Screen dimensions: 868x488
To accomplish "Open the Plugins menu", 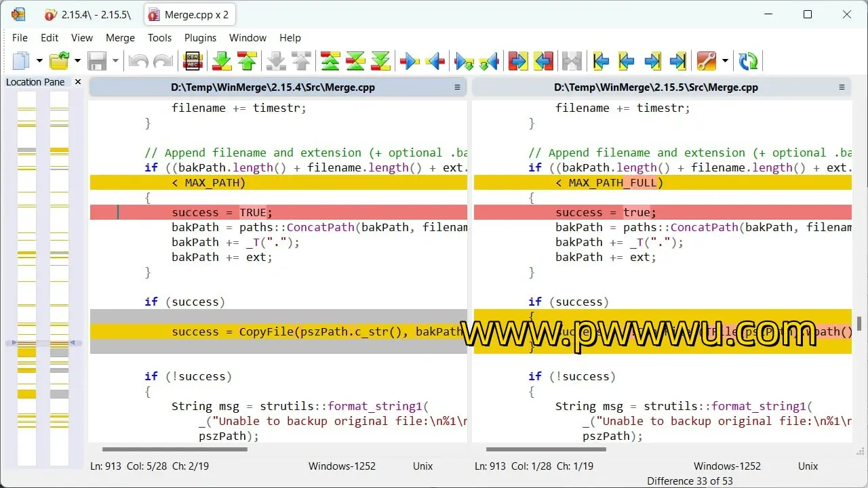I will (x=200, y=38).
